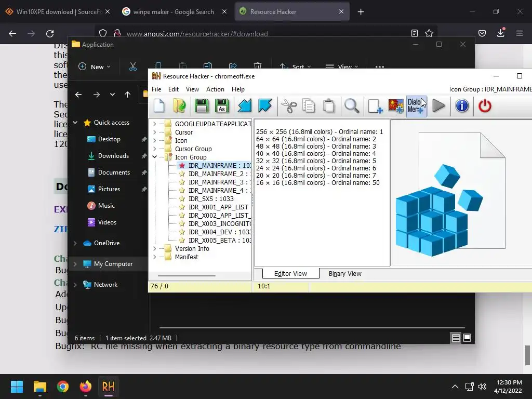The image size is (532, 399).
Task: Expand the GOOGLEUPDATEAPPLICAT tree node
Action: point(154,124)
